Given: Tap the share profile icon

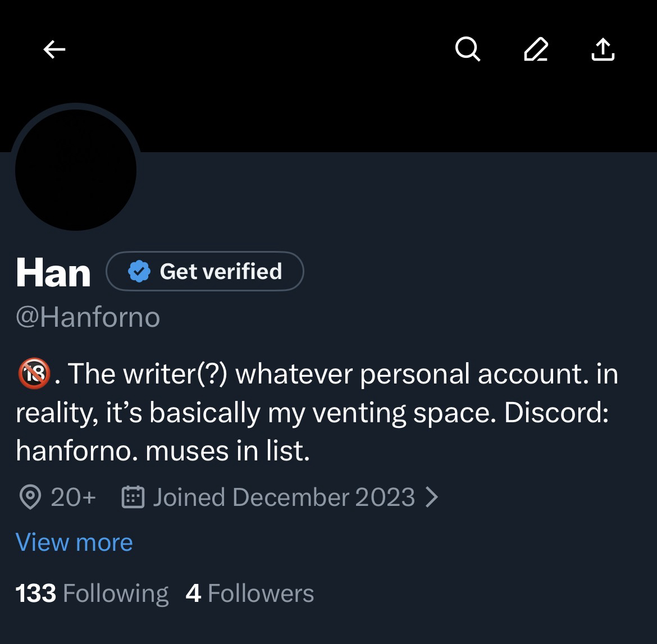Looking at the screenshot, I should click(x=603, y=49).
